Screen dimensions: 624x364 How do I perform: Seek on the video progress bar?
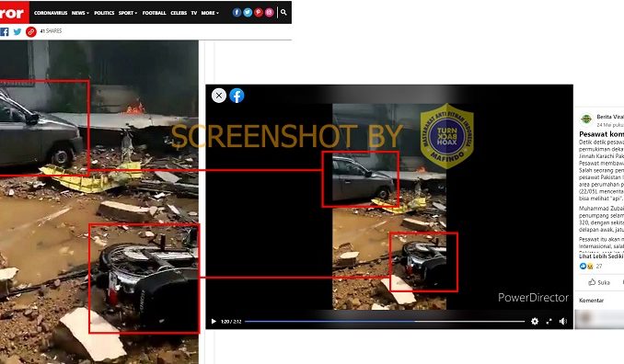(385, 321)
